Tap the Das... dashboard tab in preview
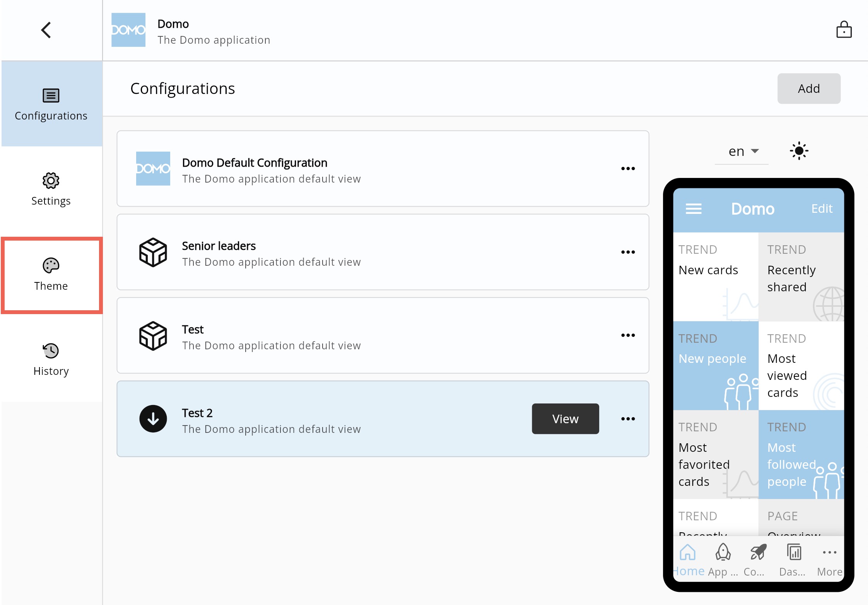Image resolution: width=868 pixels, height=605 pixels. tap(793, 560)
